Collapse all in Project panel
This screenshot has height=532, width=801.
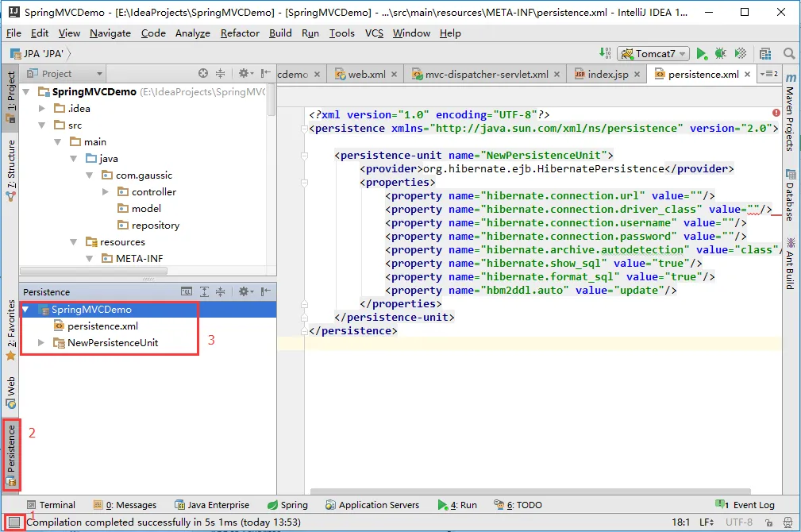coord(220,74)
